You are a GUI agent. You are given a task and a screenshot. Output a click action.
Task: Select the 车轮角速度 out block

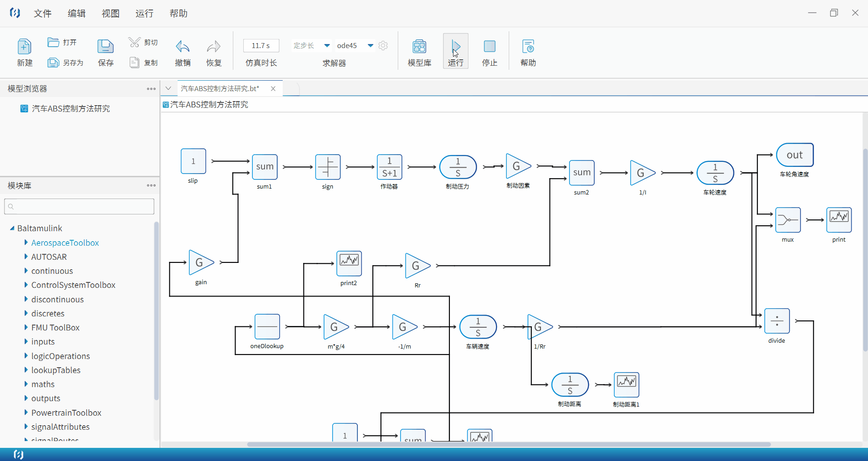point(795,155)
